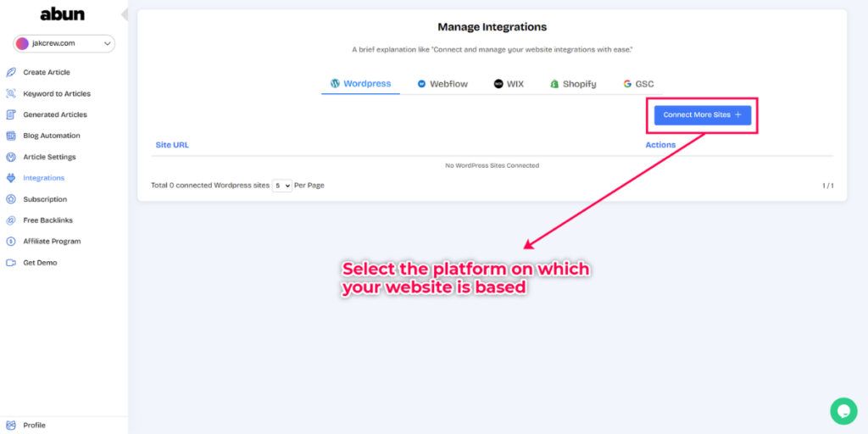868x434 pixels.
Task: Collapse the sidebar using the arrow handle
Action: point(125,14)
